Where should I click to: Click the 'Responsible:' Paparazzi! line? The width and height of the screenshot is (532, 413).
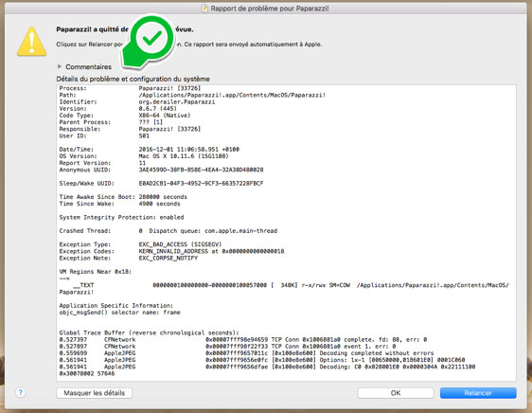click(x=130, y=129)
